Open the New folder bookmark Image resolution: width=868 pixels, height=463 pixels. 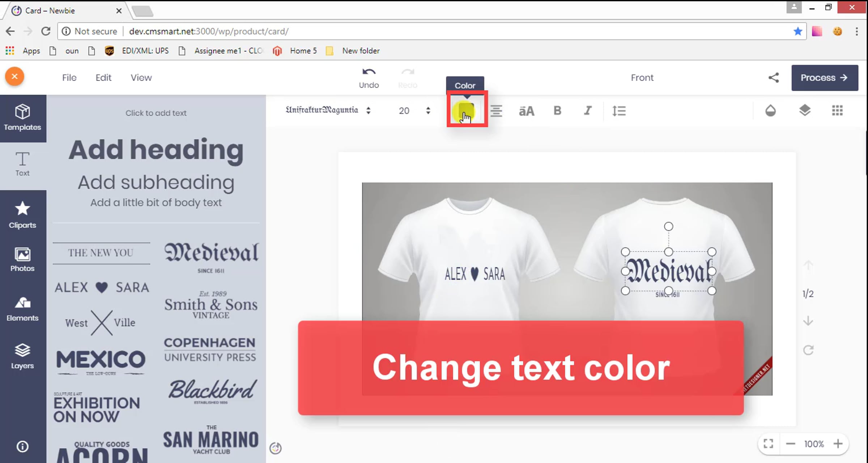point(353,51)
